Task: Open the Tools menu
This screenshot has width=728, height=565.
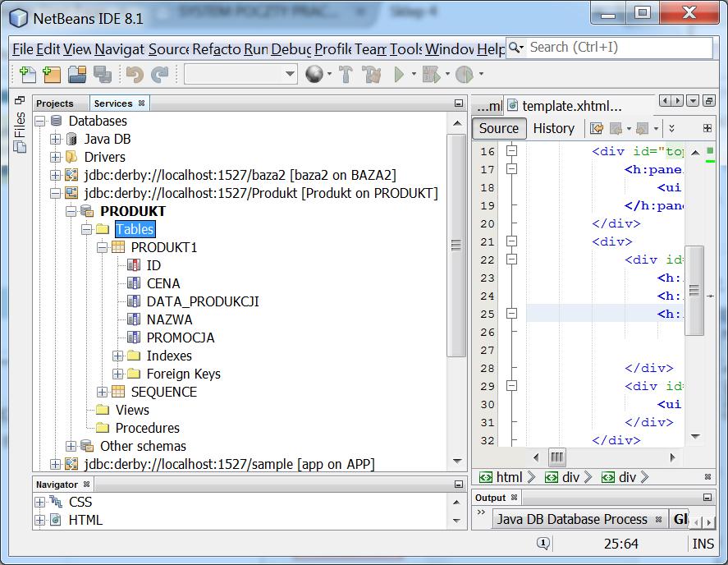Action: (405, 48)
